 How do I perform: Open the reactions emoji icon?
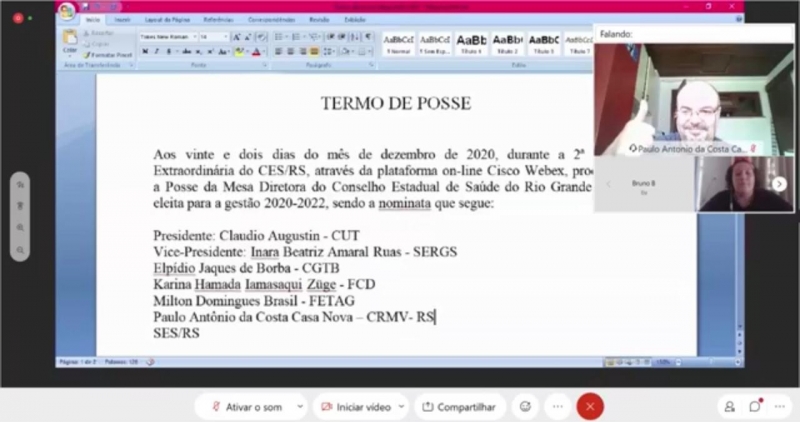(x=525, y=407)
